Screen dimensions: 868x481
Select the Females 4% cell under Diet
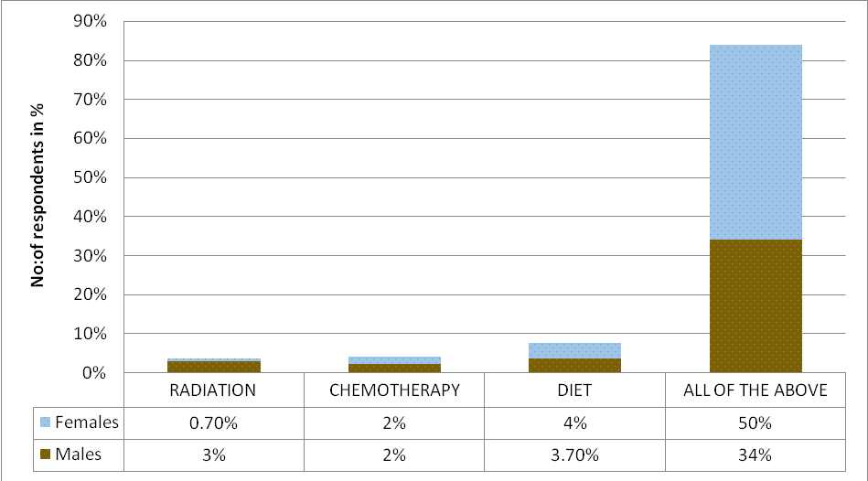point(574,422)
